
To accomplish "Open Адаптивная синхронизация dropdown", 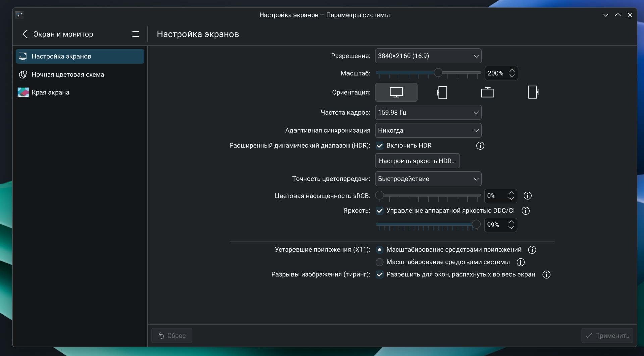I will point(428,130).
